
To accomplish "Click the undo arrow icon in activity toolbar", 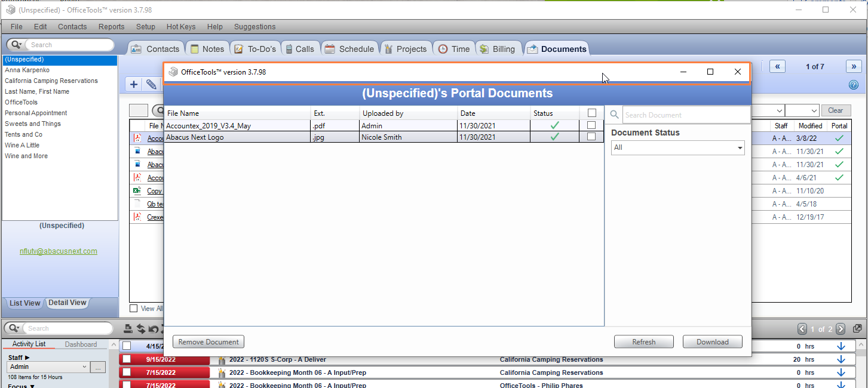I will pyautogui.click(x=154, y=328).
